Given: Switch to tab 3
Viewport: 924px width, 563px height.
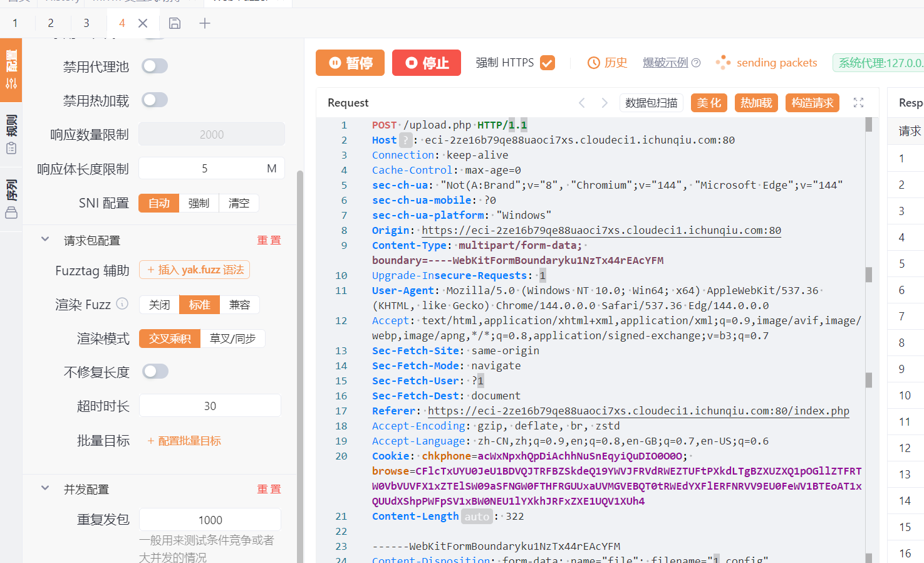Looking at the screenshot, I should (86, 23).
